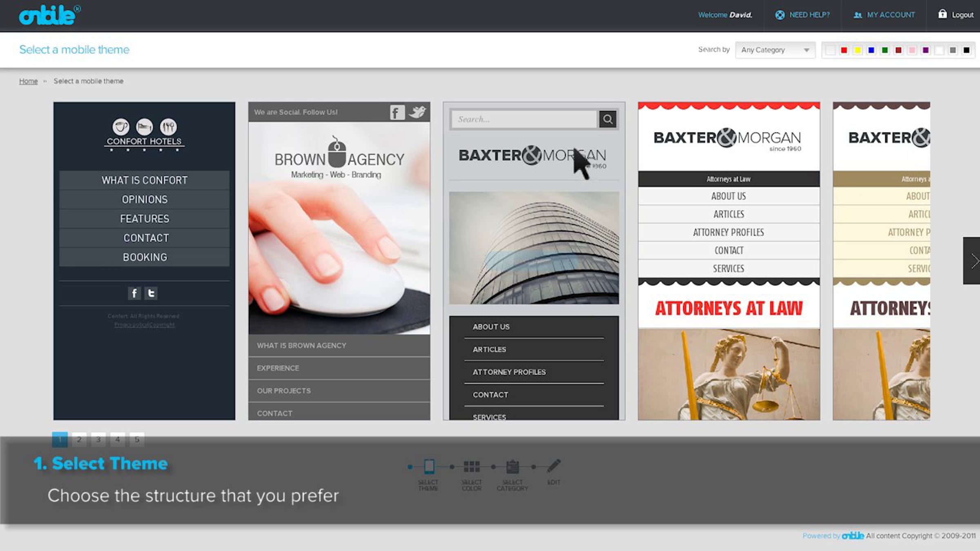The image size is (980, 551).
Task: Click the Logout link
Action: point(962,15)
